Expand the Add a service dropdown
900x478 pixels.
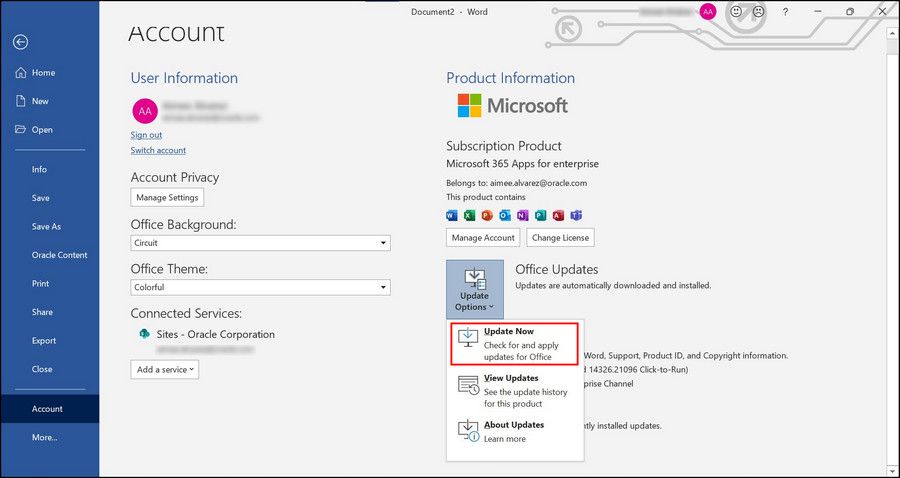(165, 370)
